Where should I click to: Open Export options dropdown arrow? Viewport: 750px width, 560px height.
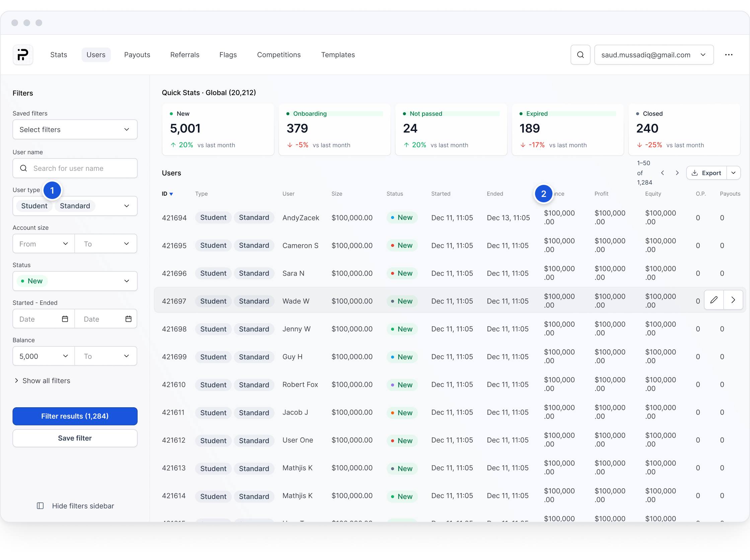[733, 173]
